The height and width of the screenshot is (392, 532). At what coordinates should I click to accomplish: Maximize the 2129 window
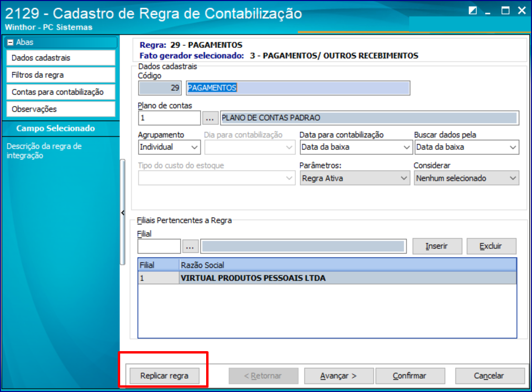tap(505, 10)
